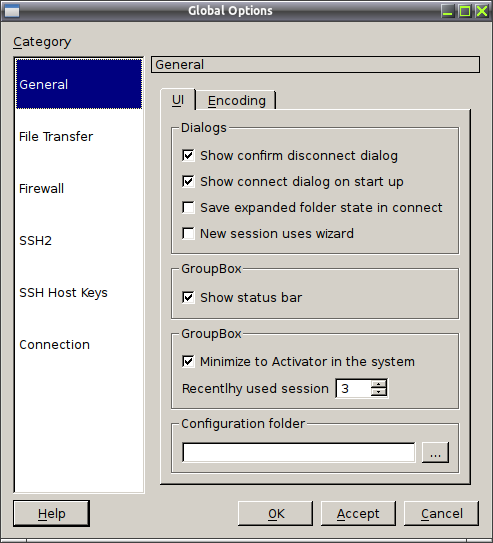Viewport: 493px width, 543px height.
Task: Open window menu icon in title bar
Action: [12, 11]
